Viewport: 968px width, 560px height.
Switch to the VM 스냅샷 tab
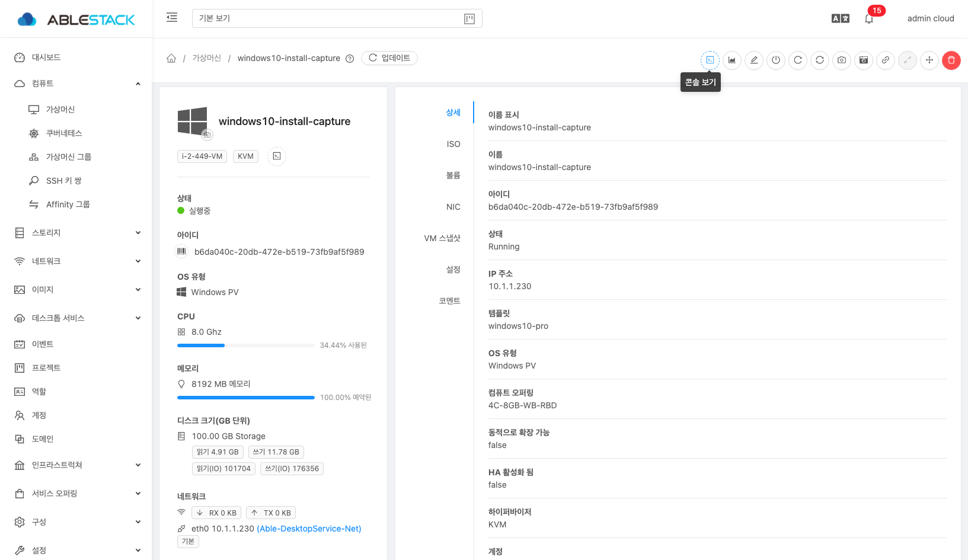click(442, 238)
